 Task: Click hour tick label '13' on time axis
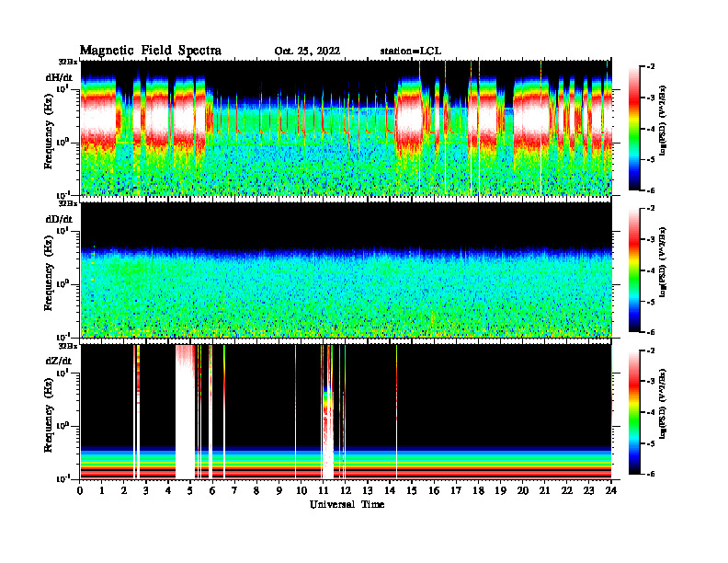click(x=368, y=491)
